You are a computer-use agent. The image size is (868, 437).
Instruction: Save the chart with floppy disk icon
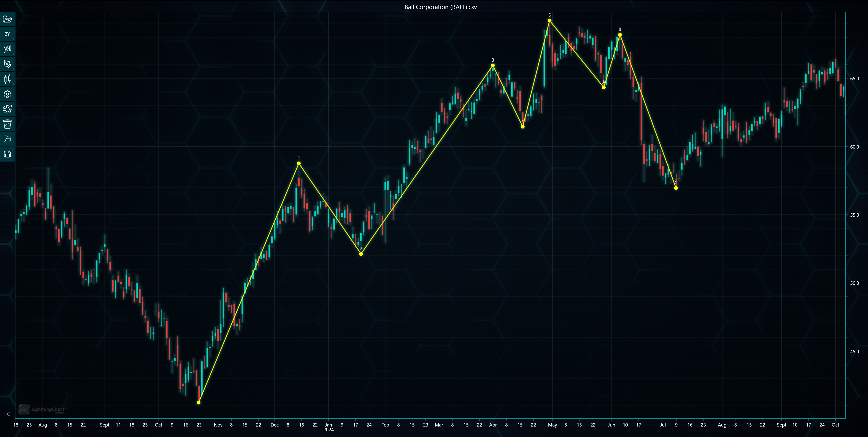click(8, 154)
